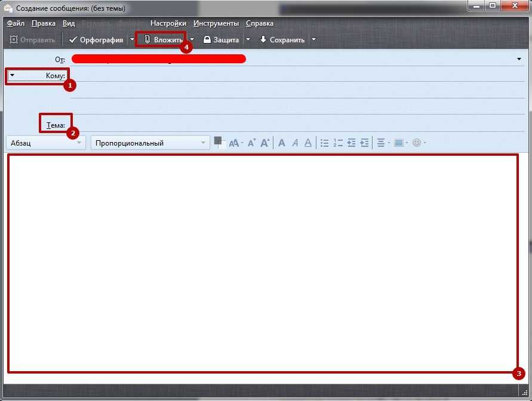This screenshot has height=401, width=532.
Task: Toggle bold text formatting
Action: pyautogui.click(x=282, y=143)
